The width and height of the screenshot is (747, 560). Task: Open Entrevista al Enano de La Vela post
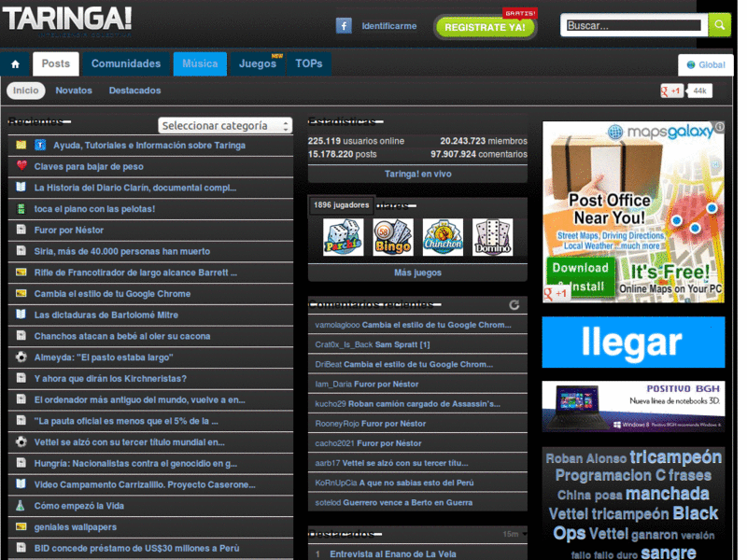(393, 553)
